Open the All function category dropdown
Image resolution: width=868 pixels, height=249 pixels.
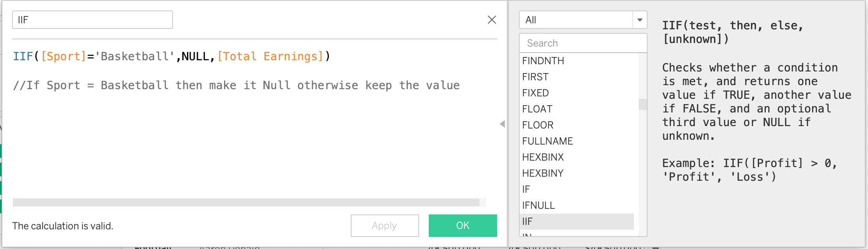point(640,20)
